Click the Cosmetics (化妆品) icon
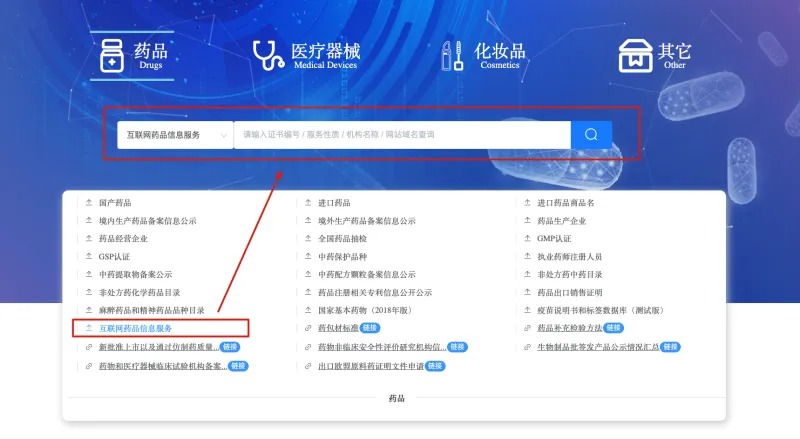 (452, 56)
